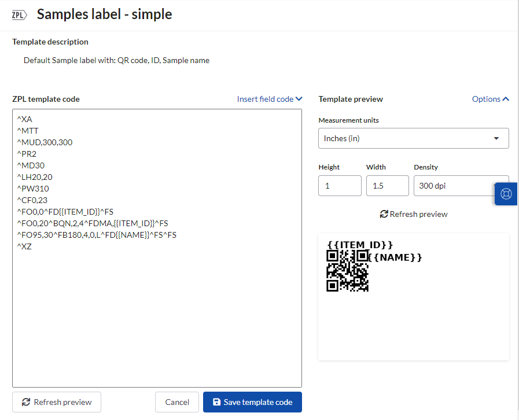This screenshot has height=420, width=519.
Task: Click the chevron next to Options
Action: pyautogui.click(x=505, y=98)
